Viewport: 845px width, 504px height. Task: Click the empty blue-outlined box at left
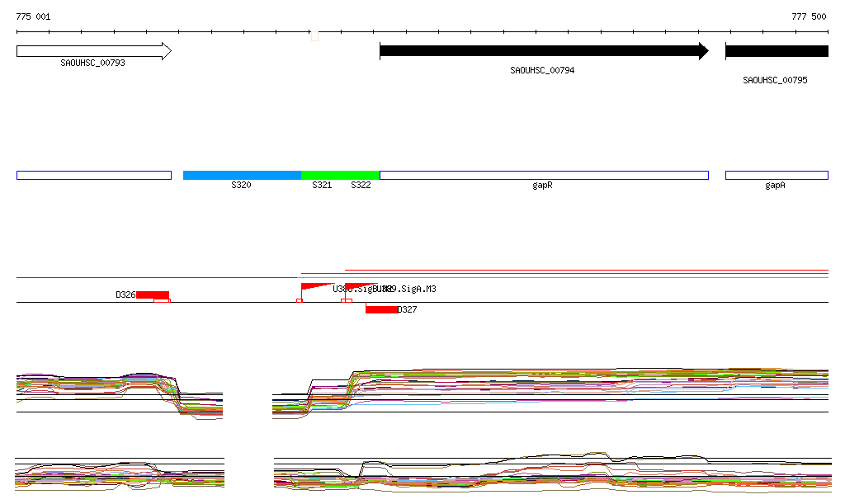coord(93,175)
